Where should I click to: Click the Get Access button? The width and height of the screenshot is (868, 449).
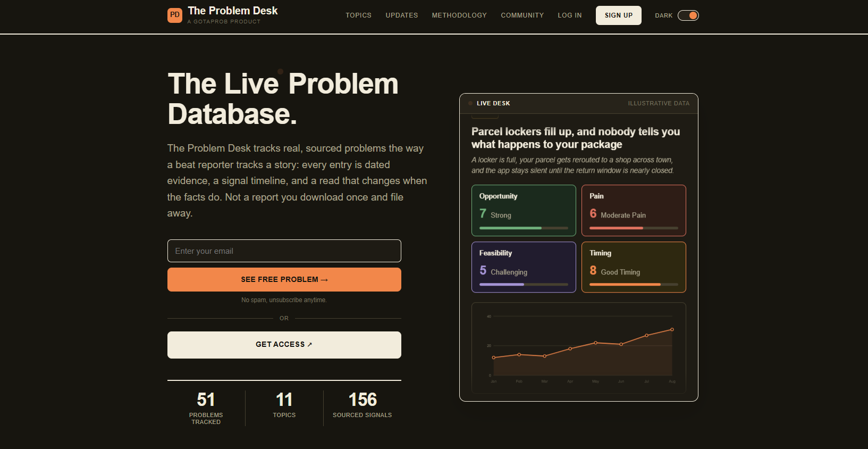click(284, 345)
